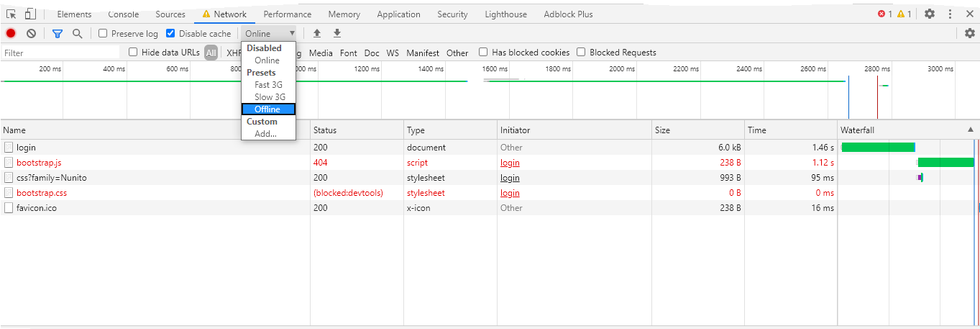Open the network search magnifier
The width and height of the screenshot is (980, 329).
click(78, 33)
